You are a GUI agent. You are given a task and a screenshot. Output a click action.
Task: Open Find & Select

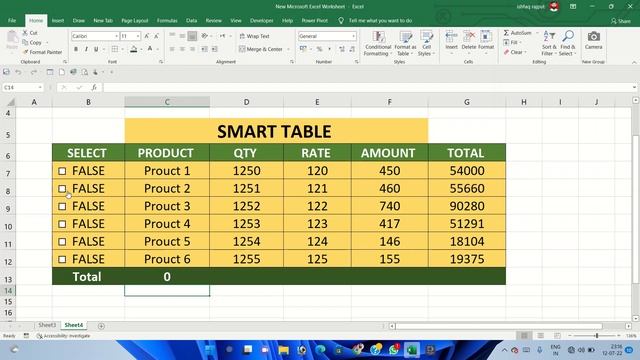pos(567,44)
